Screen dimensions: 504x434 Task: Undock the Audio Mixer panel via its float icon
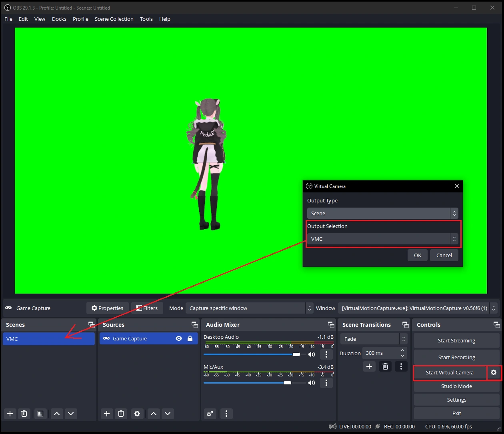[x=331, y=325]
